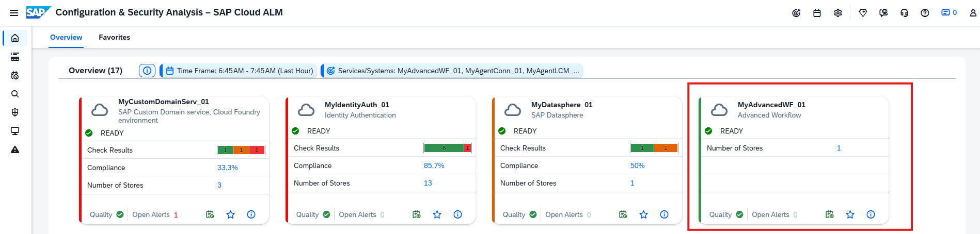Click Quality status on MyDatasphere_01 card
Screen dimensions: 980x234
coord(519,214)
